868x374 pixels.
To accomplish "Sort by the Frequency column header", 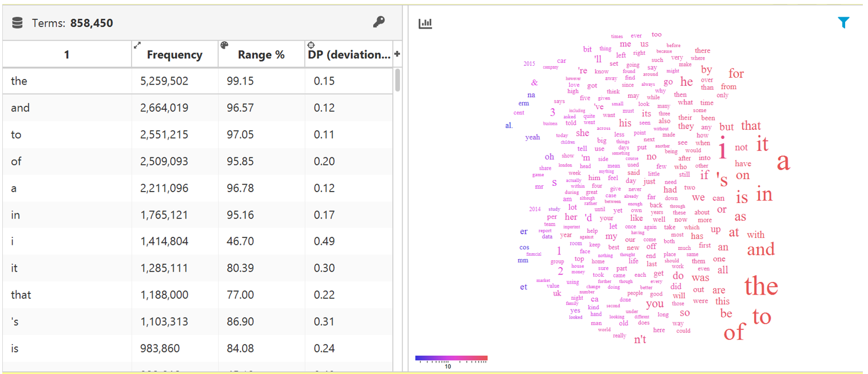I will pos(175,55).
